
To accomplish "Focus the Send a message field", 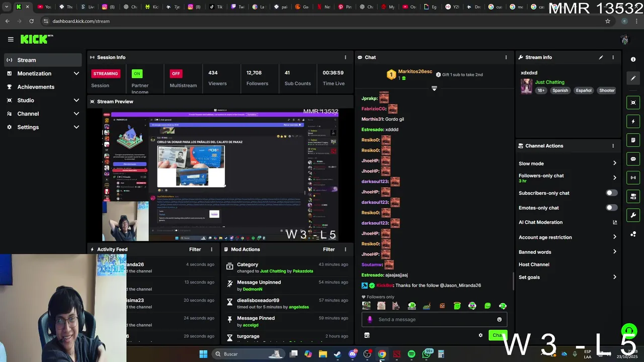I will coord(434,319).
